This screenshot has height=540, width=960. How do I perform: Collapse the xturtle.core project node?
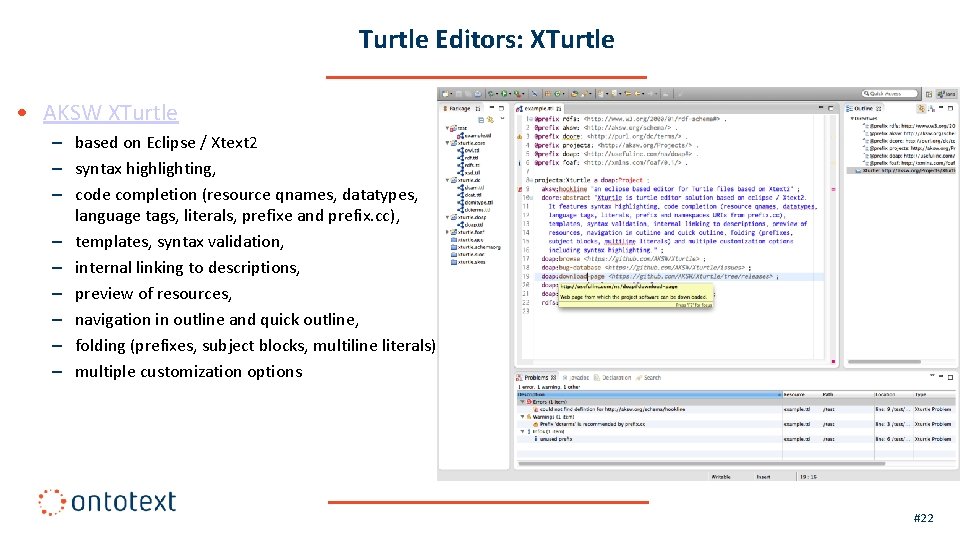[x=447, y=143]
